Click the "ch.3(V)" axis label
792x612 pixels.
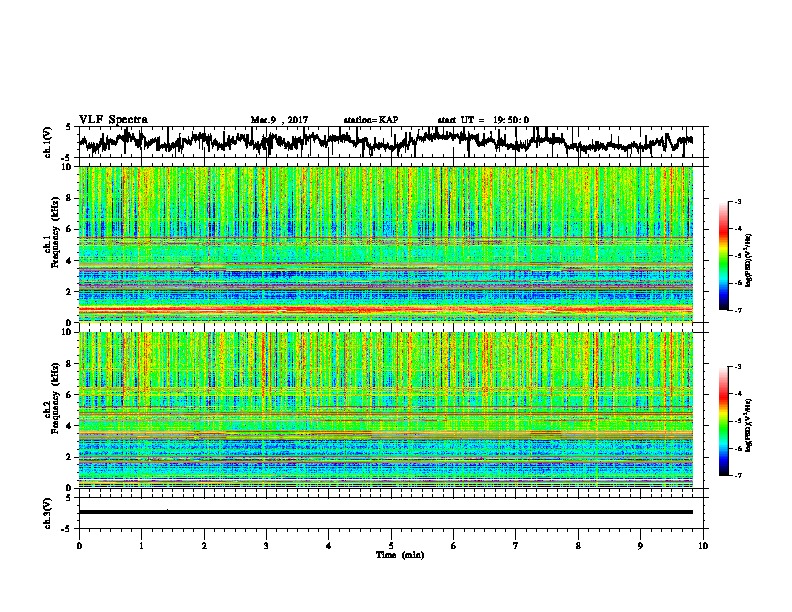pyautogui.click(x=48, y=513)
